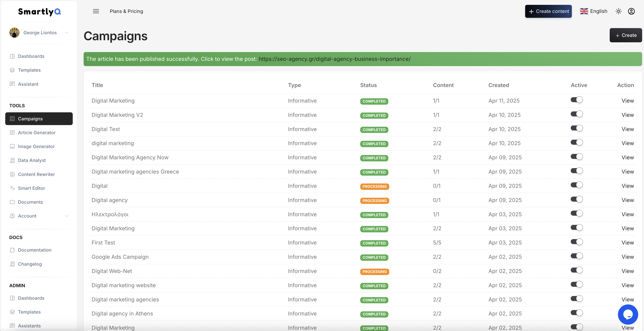Viewport: 644px width, 331px height.
Task: Click the hamburger menu icon
Action: [x=96, y=11]
